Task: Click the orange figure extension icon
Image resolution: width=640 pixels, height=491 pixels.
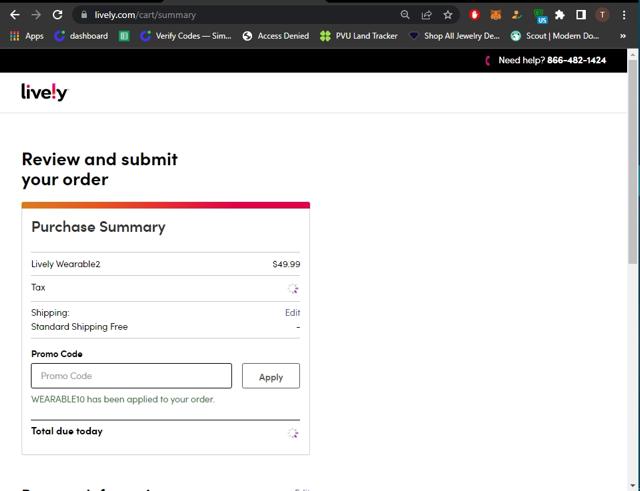Action: [517, 15]
